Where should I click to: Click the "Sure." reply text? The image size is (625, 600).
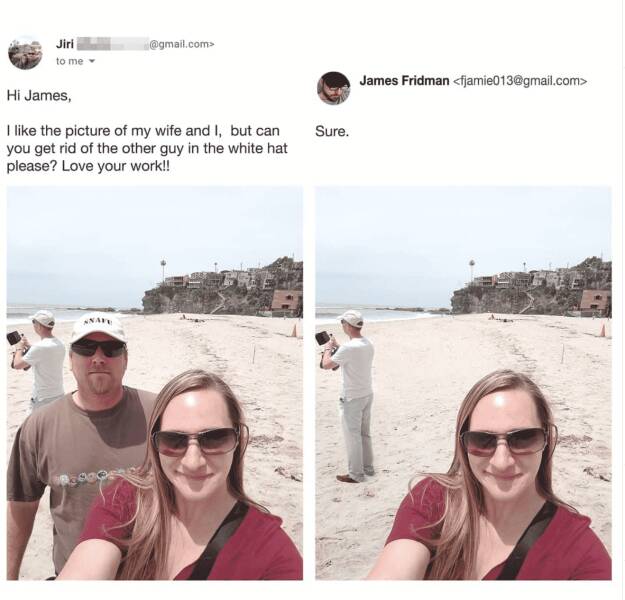point(332,131)
